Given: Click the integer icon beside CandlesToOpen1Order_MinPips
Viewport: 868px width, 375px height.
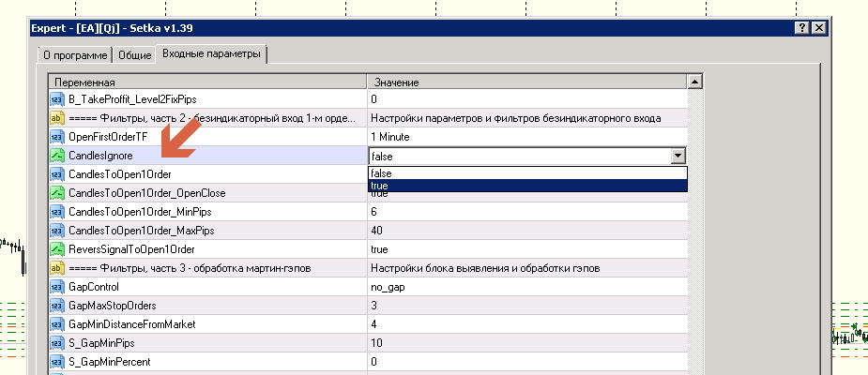Looking at the screenshot, I should (x=57, y=212).
